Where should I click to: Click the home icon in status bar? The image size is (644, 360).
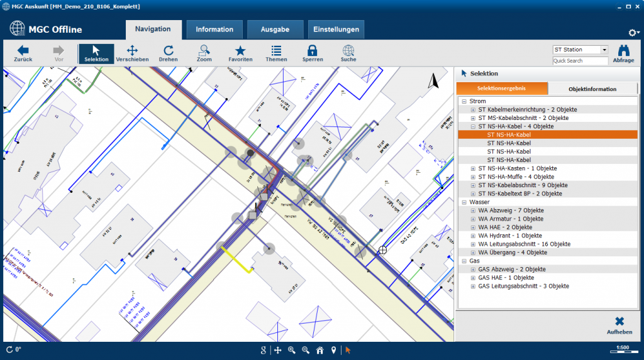click(x=319, y=350)
